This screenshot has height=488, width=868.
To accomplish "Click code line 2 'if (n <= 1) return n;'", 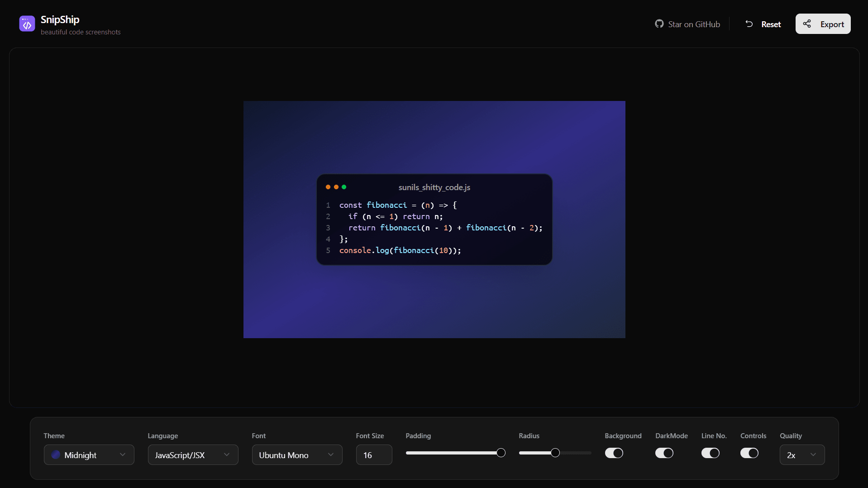I will [396, 216].
